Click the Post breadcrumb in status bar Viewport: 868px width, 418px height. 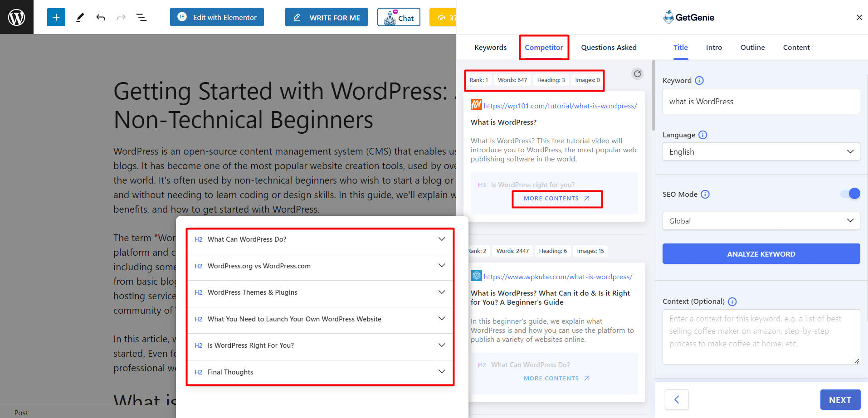pyautogui.click(x=21, y=413)
